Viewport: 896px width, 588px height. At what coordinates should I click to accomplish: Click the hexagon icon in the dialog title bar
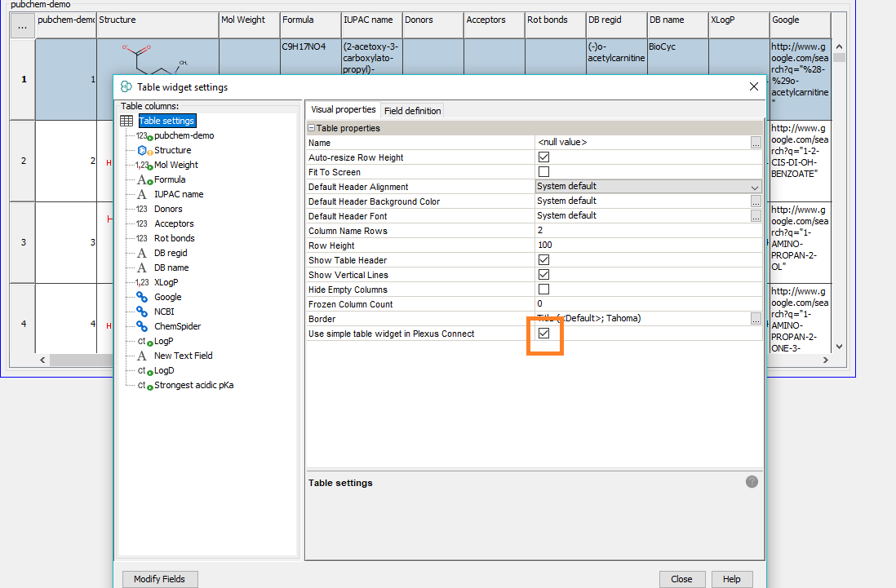point(125,86)
